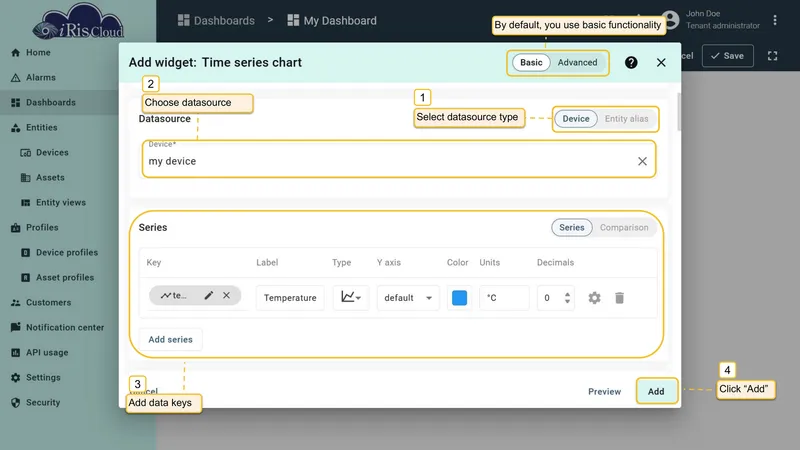800x450 pixels.
Task: Clear the selected device with X icon
Action: 642,161
